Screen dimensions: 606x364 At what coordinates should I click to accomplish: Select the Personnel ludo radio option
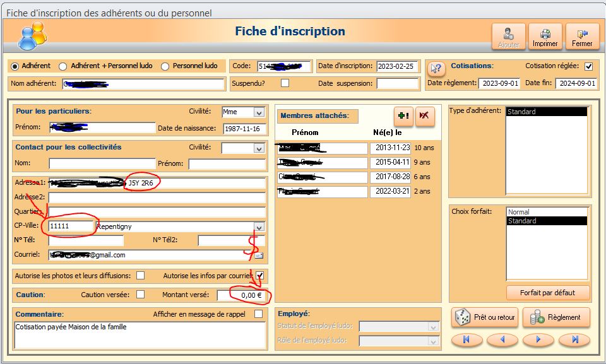166,66
